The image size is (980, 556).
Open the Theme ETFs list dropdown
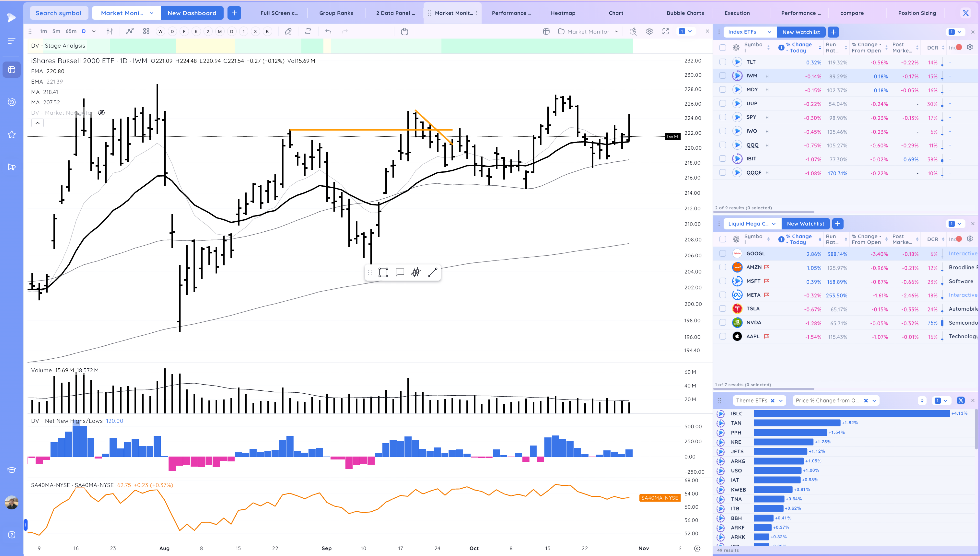[781, 400]
